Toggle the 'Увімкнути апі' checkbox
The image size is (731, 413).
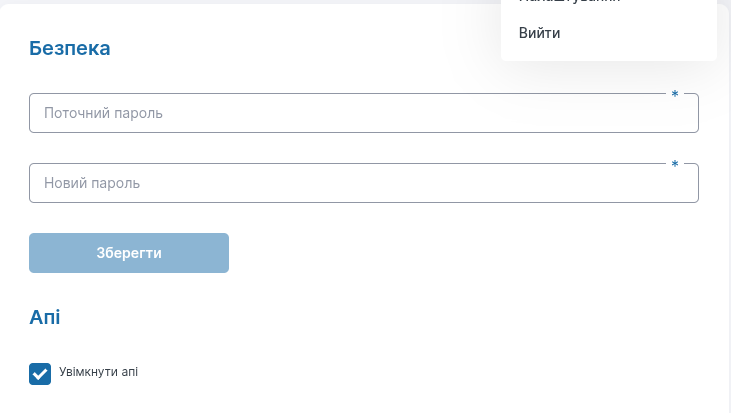pyautogui.click(x=40, y=374)
